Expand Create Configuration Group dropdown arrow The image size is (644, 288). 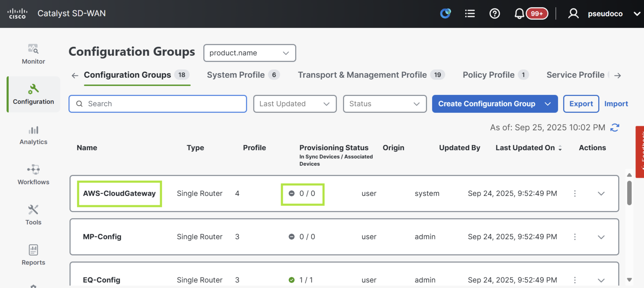(548, 104)
